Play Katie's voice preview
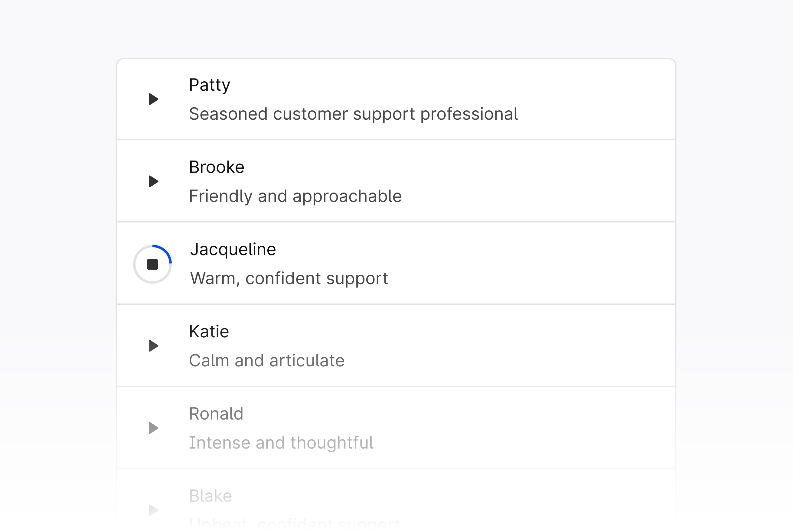The height and width of the screenshot is (532, 793). coord(153,346)
